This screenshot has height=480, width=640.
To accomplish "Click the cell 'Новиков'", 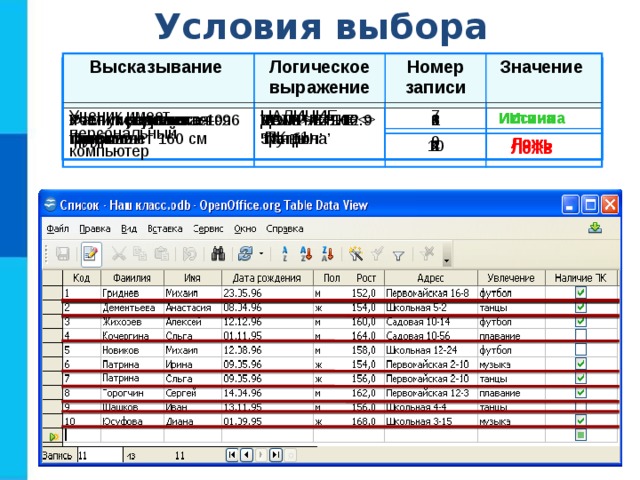I will (132, 350).
